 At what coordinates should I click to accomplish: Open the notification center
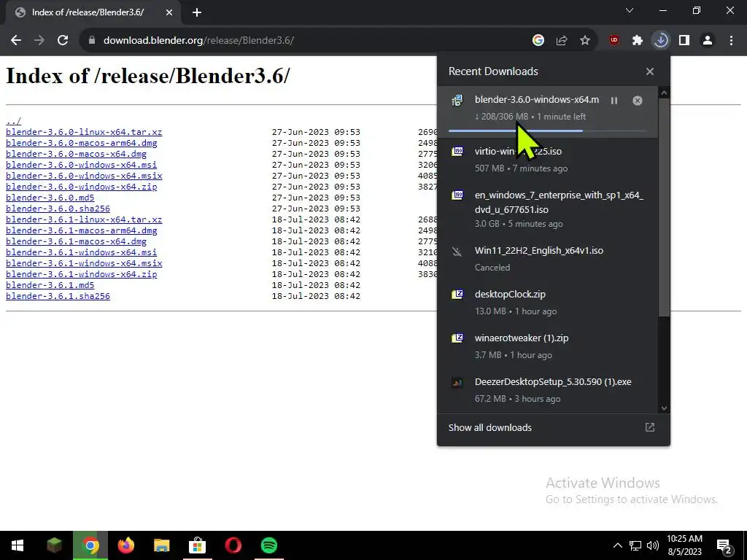coord(724,546)
